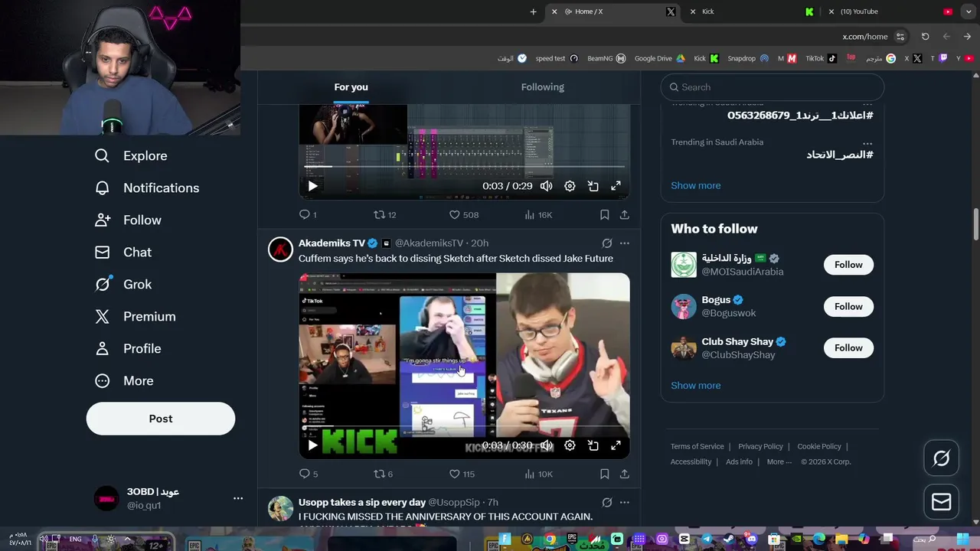The image size is (980, 551).
Task: Open Chat in the X sidebar
Action: click(x=123, y=252)
